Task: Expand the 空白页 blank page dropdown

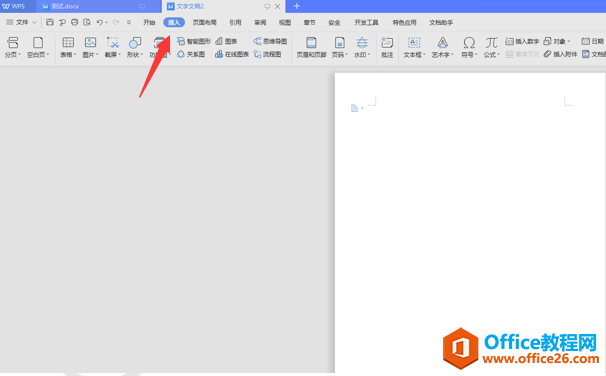Action: point(48,54)
